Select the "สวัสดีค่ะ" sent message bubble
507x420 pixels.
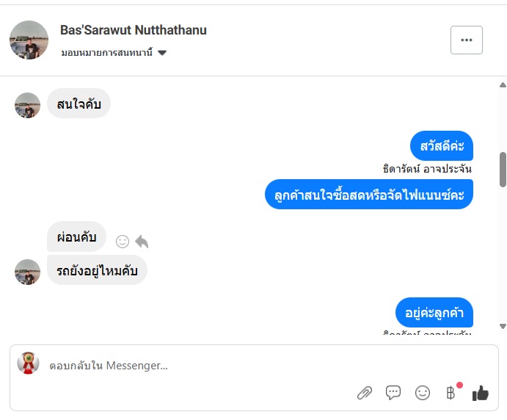(442, 145)
